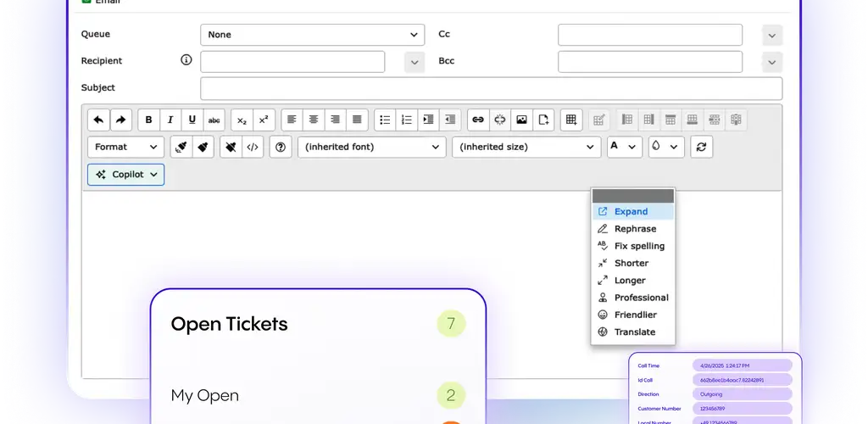Toggle underline formatting
This screenshot has height=424, width=868.
(x=192, y=120)
